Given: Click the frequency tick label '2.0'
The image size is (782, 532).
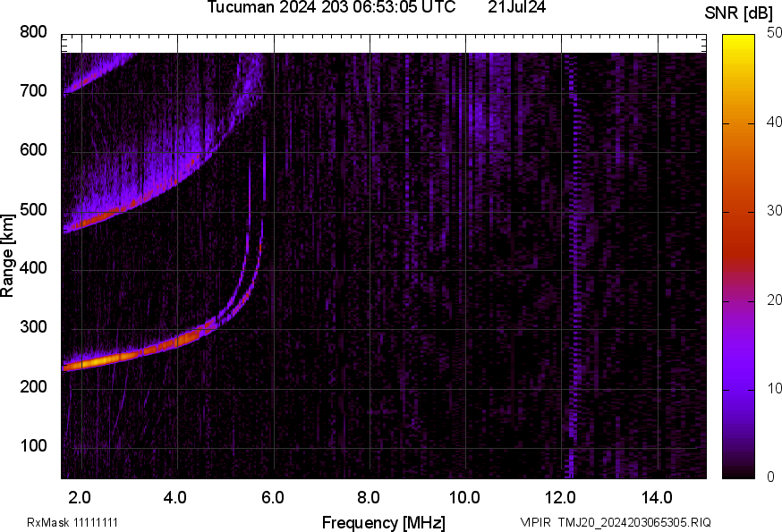Looking at the screenshot, I should (x=80, y=497).
